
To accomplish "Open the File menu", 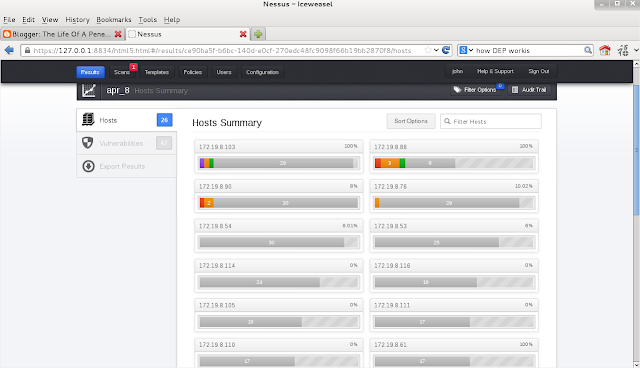I will (9, 20).
